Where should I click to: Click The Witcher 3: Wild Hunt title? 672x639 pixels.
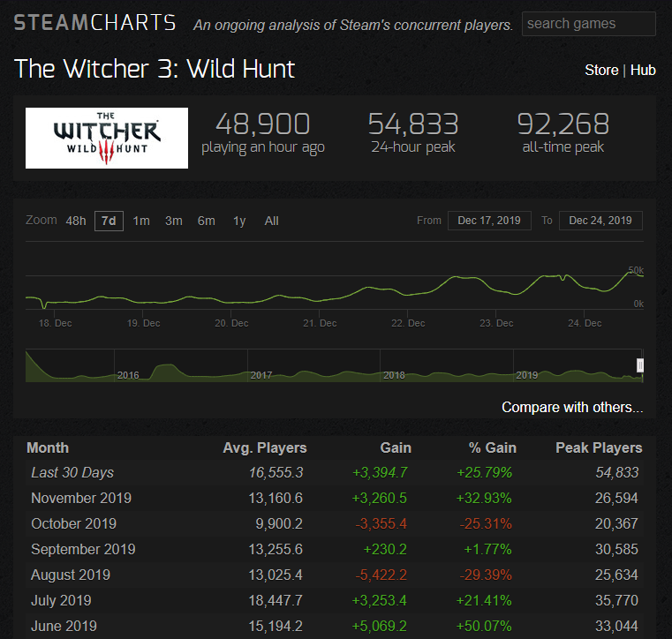coord(155,69)
